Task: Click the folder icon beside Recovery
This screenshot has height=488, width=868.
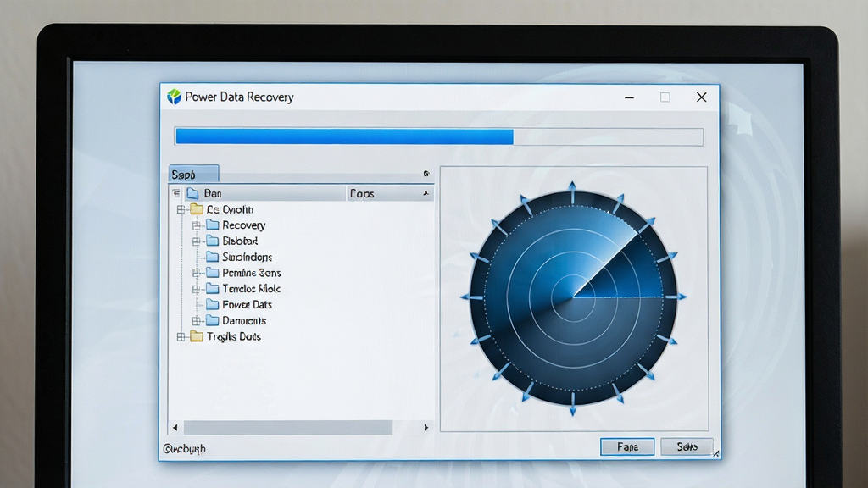Action: 213,225
